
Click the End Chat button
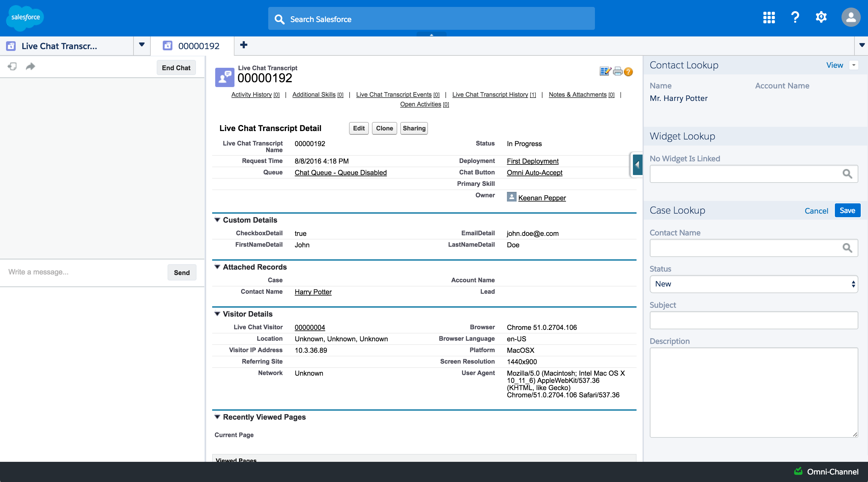(x=176, y=68)
